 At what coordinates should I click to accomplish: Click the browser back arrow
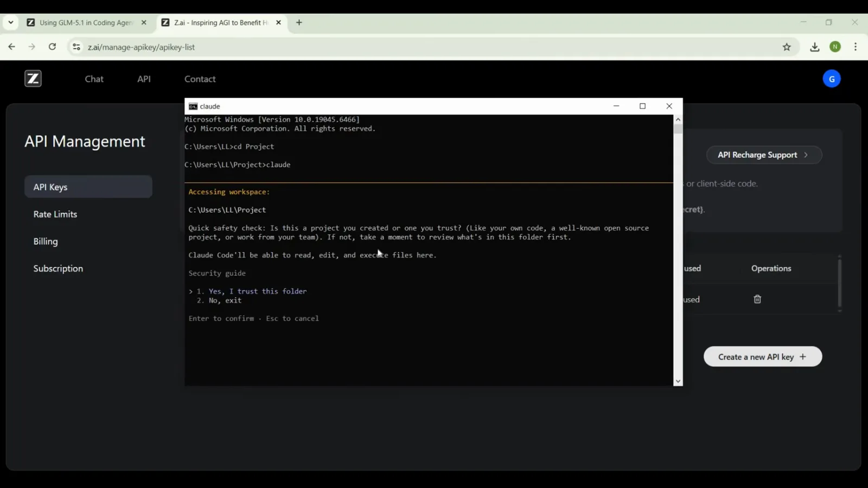click(11, 47)
